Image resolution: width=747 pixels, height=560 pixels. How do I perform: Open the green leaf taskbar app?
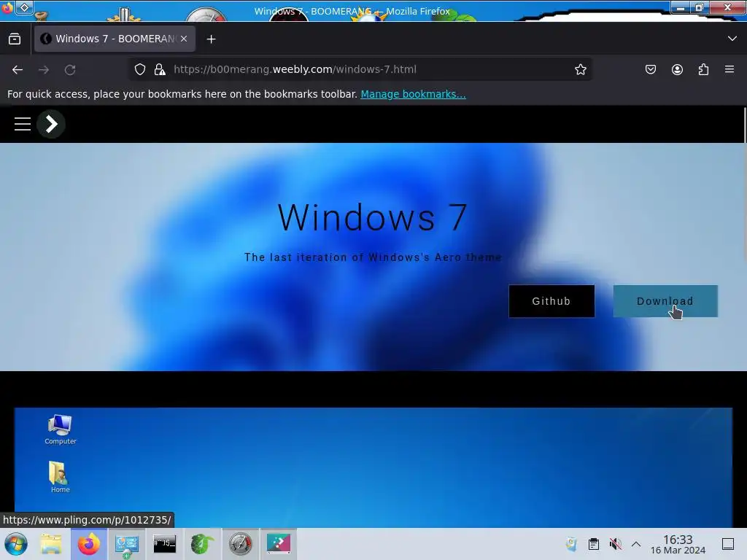pos(202,544)
